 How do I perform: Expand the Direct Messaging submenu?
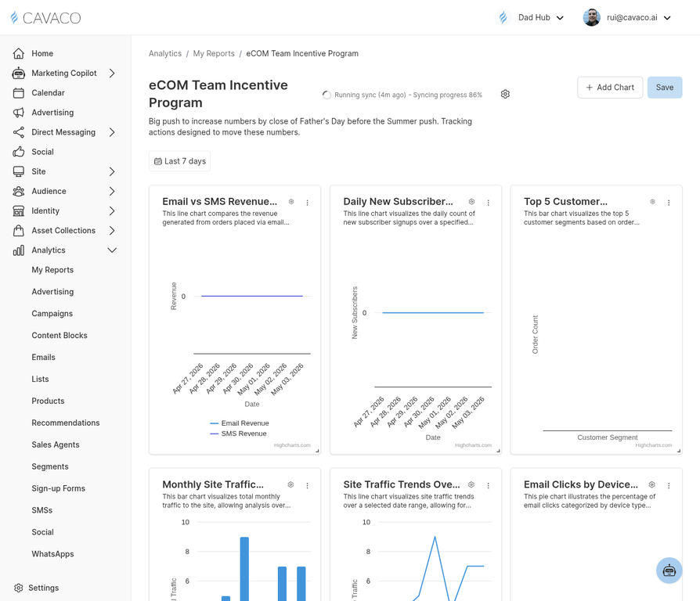pos(112,132)
